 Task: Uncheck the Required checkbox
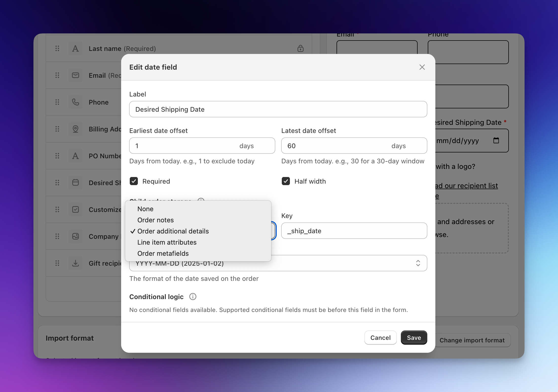click(134, 181)
